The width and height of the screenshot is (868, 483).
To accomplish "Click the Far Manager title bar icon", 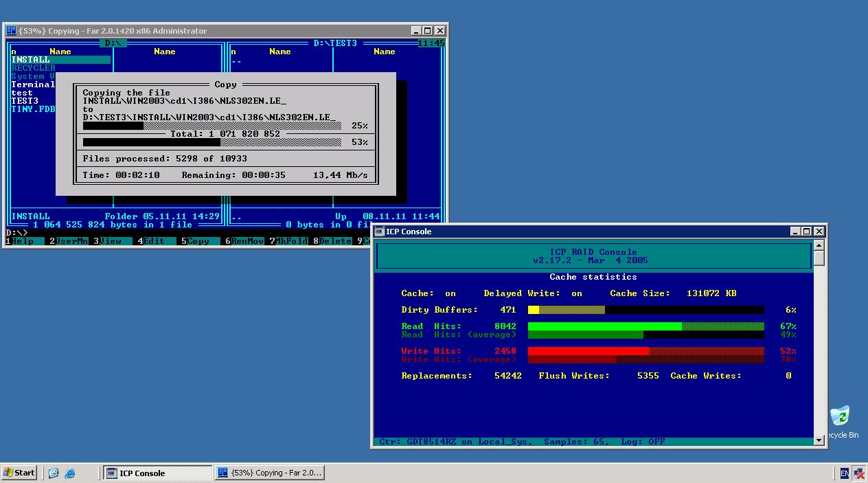I will tap(11, 31).
